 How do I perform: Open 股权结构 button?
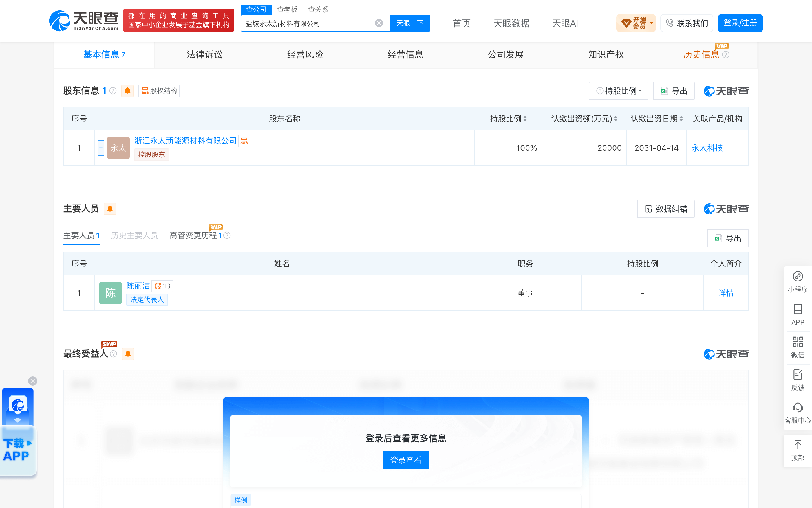159,91
